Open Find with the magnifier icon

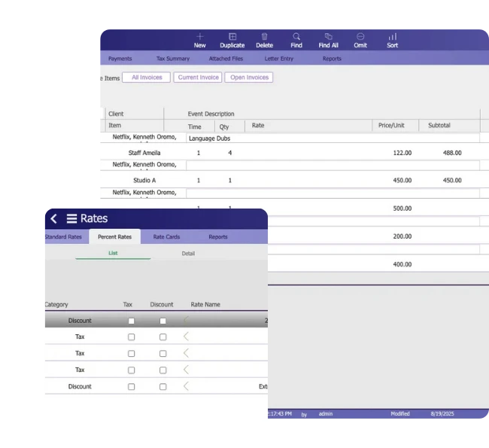(x=296, y=37)
